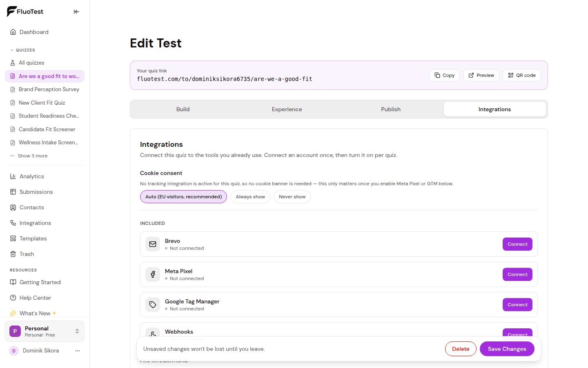Collapse the sidebar using the arrow icon

point(76,12)
